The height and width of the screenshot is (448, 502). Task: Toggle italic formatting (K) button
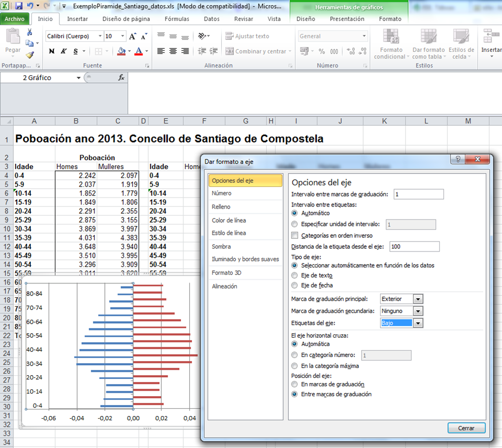[63, 51]
